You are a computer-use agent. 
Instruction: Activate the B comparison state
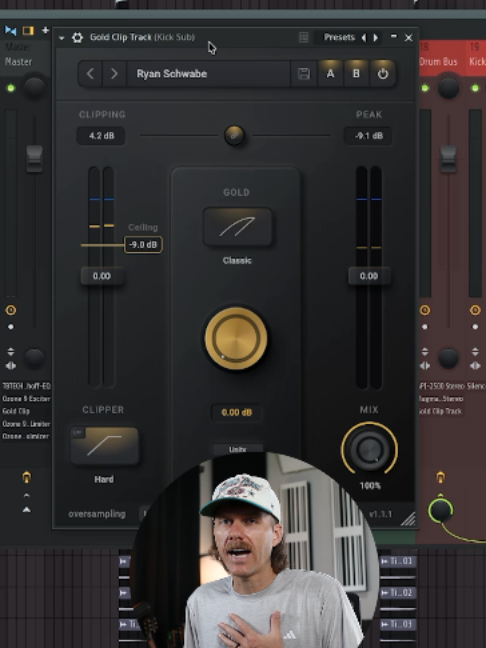tap(356, 74)
